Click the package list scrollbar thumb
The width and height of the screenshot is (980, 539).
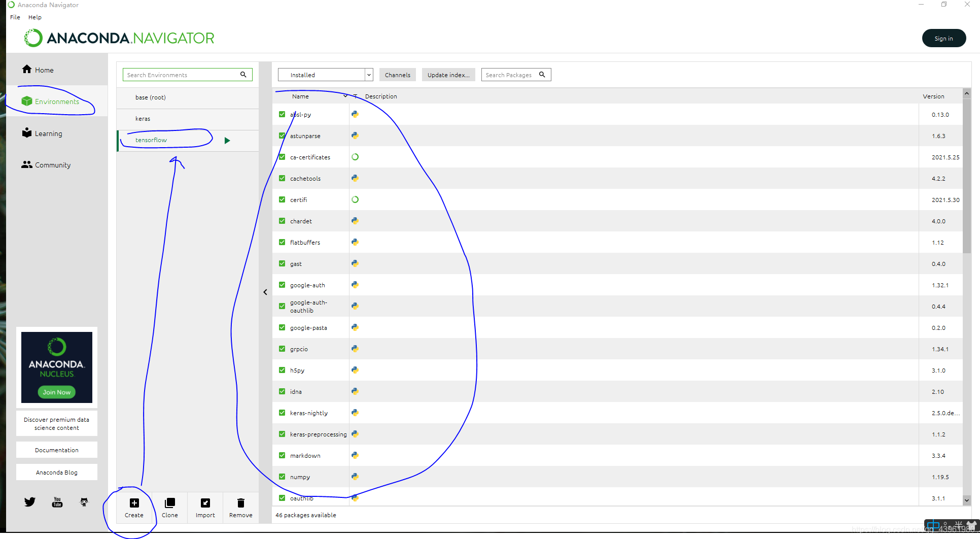(x=966, y=176)
